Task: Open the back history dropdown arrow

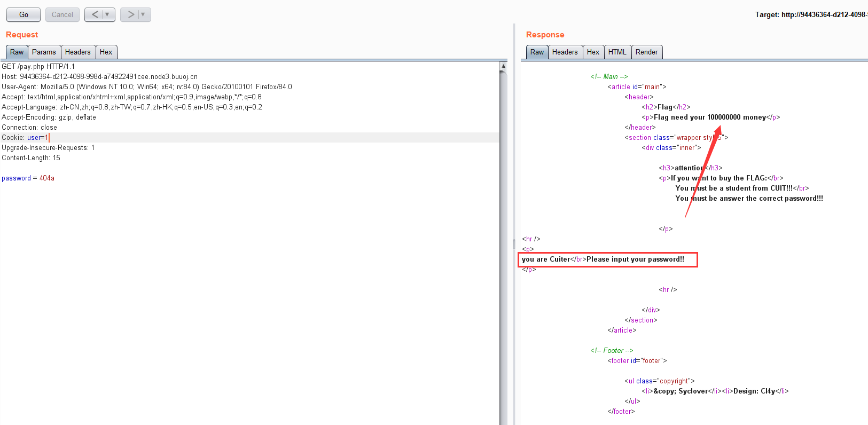Action: click(108, 14)
